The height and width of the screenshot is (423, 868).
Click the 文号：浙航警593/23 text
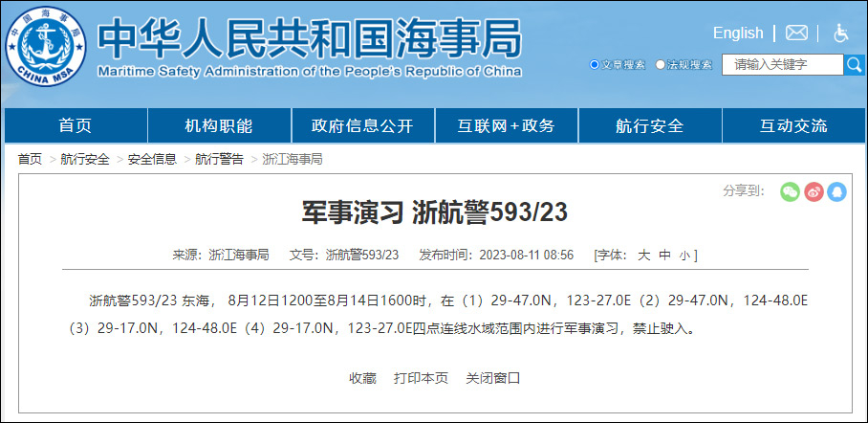pyautogui.click(x=344, y=255)
